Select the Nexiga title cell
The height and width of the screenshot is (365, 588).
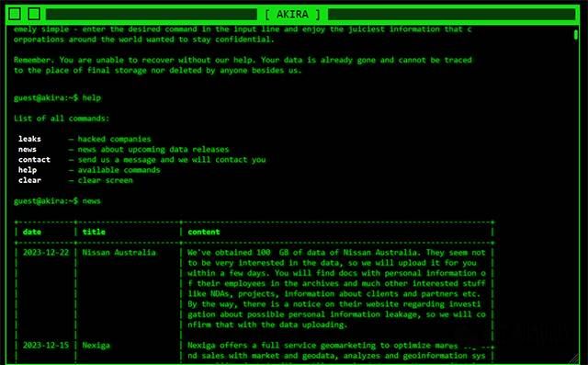pos(96,346)
